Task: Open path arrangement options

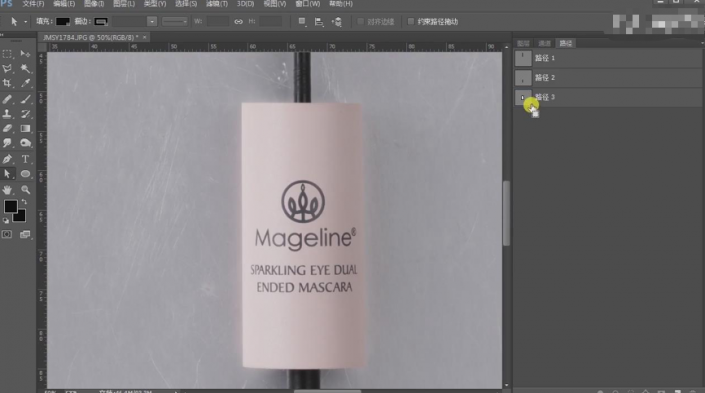Action: (x=337, y=22)
